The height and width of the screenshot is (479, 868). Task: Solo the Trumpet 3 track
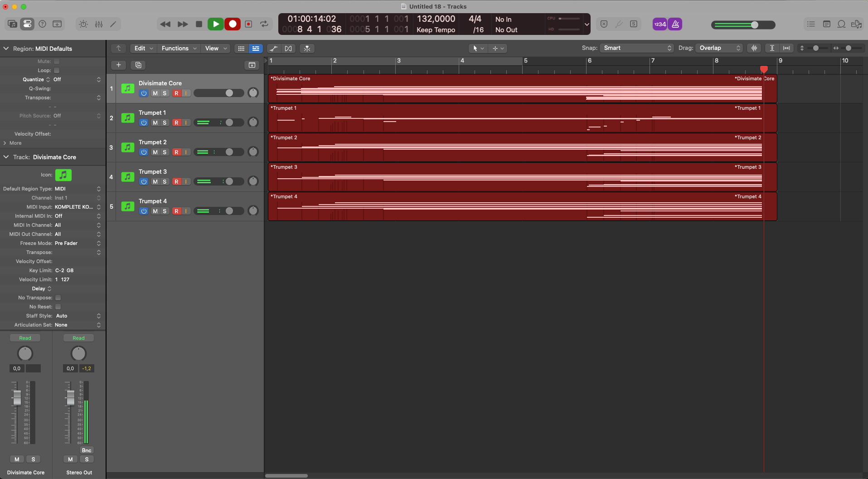[165, 181]
